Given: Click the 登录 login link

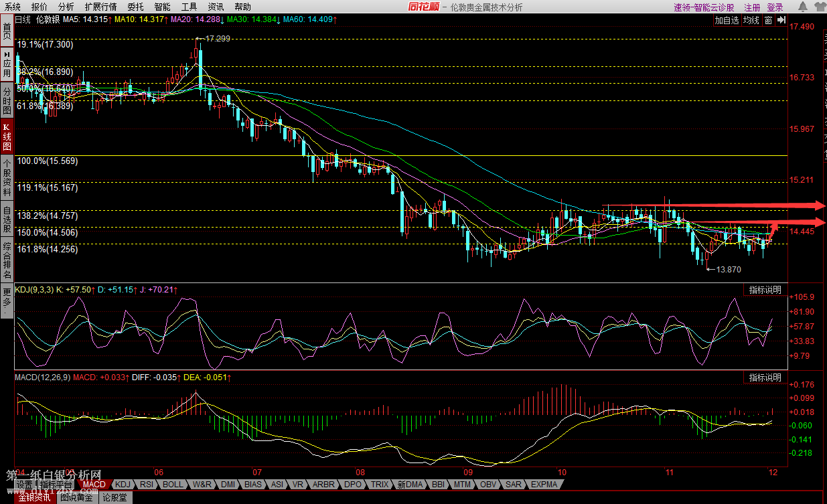Looking at the screenshot, I should click(775, 7).
